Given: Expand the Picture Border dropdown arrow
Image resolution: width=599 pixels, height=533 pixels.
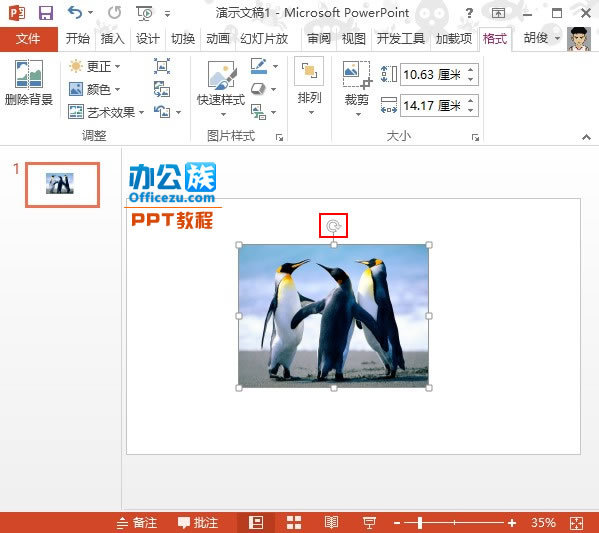Looking at the screenshot, I should coord(275,66).
